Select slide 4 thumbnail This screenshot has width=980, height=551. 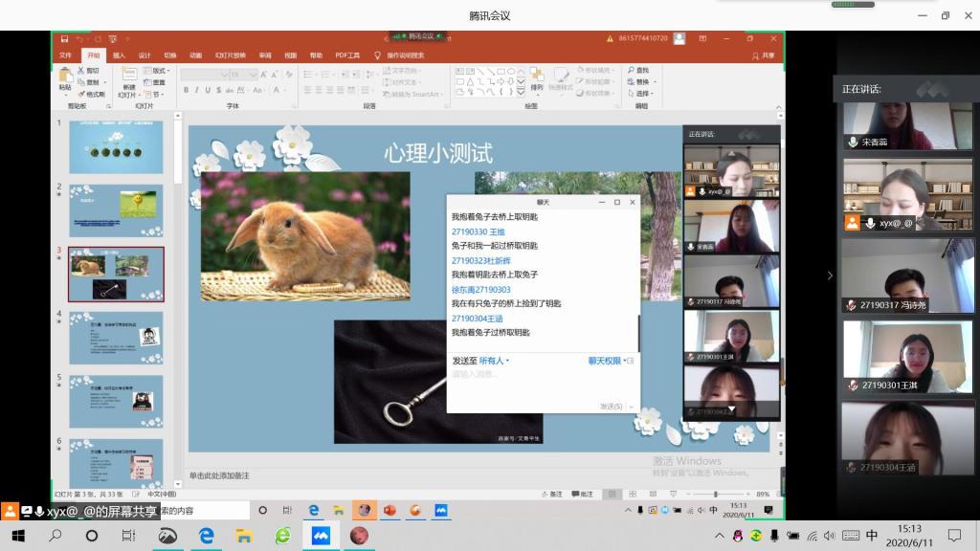click(x=116, y=338)
